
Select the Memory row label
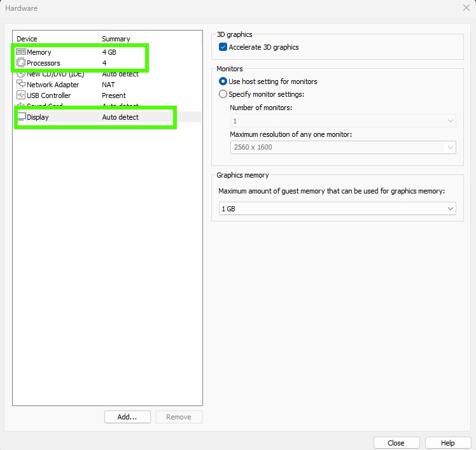(39, 52)
